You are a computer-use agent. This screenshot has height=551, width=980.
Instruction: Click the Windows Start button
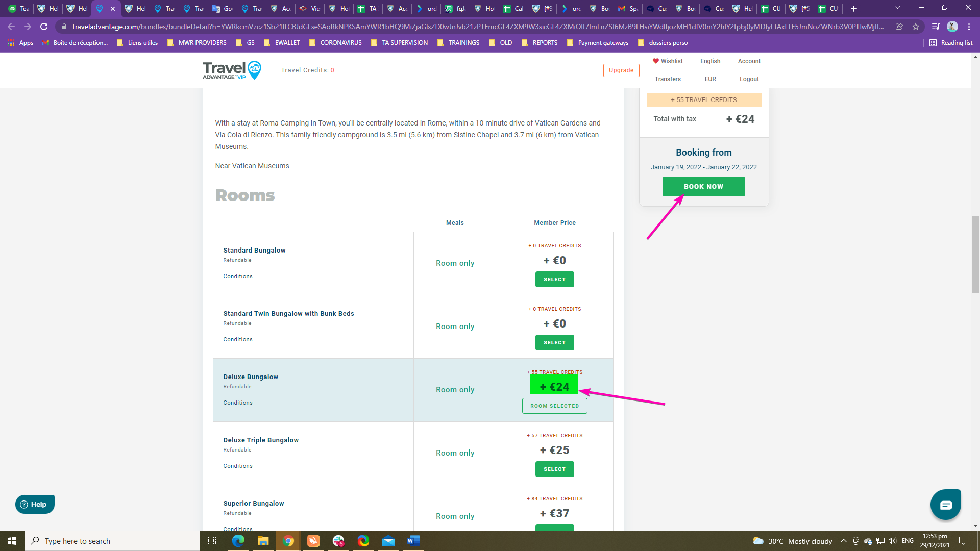pos(12,541)
